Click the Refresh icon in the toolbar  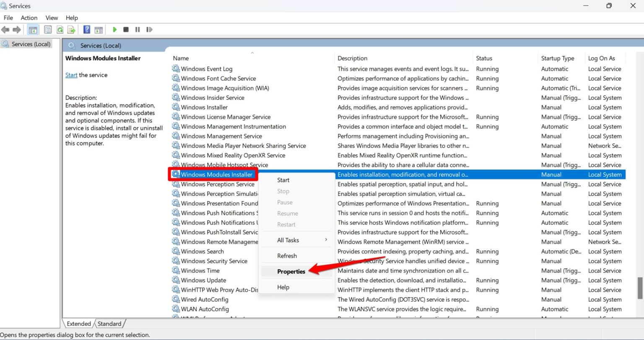pos(60,29)
